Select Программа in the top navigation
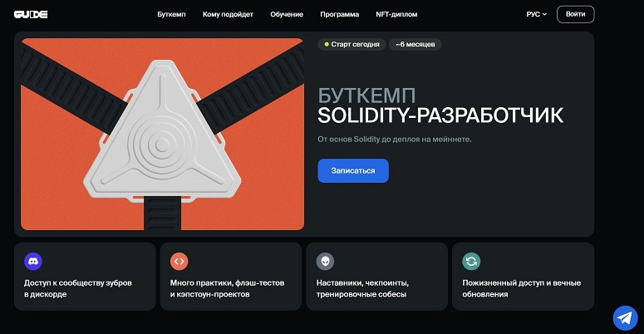 pos(340,14)
